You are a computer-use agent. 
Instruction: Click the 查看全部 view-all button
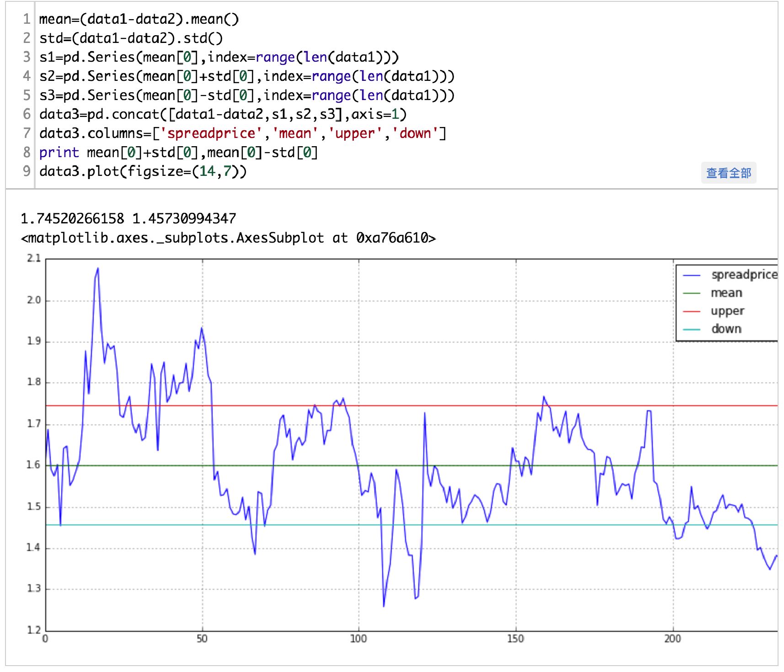(x=728, y=173)
